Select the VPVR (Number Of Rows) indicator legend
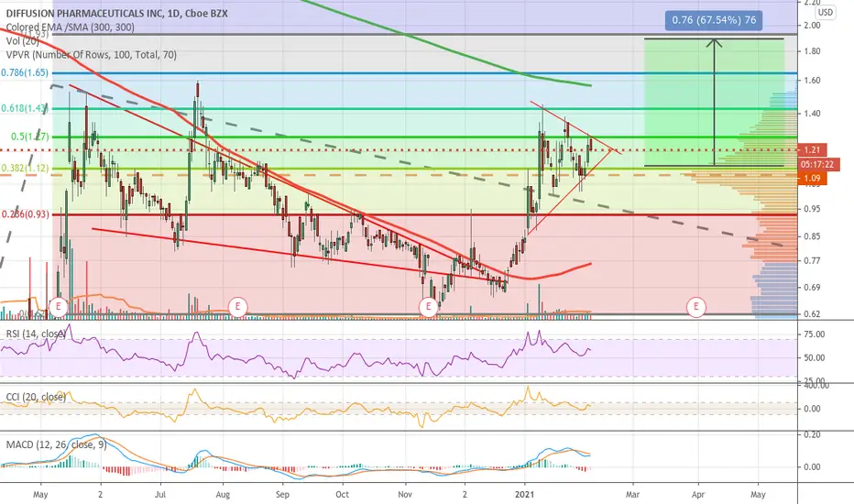Image resolution: width=854 pixels, height=504 pixels. click(91, 54)
